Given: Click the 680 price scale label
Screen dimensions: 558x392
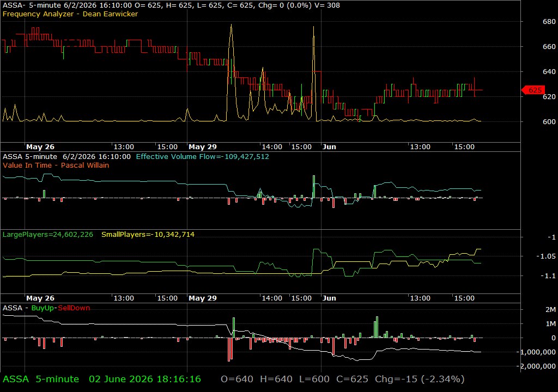Looking at the screenshot, I should [549, 22].
